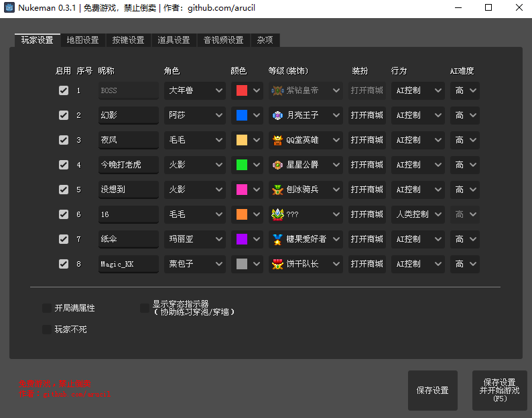Screen dimensions: 532x418
Task: Click the Nukeman app icon in title bar
Action: coord(9,7)
